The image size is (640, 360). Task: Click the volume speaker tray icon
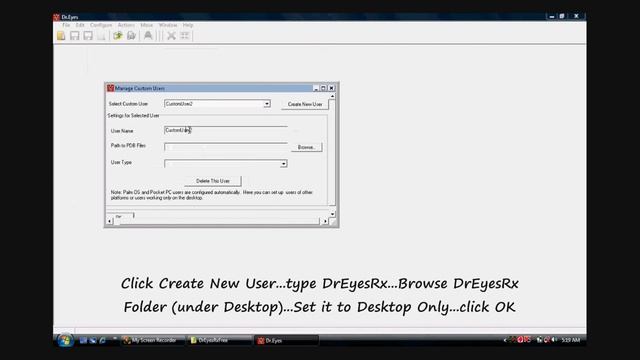click(x=554, y=340)
